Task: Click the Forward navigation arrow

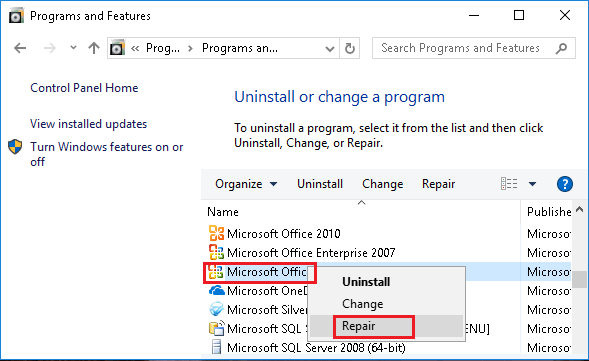Action: coord(50,48)
